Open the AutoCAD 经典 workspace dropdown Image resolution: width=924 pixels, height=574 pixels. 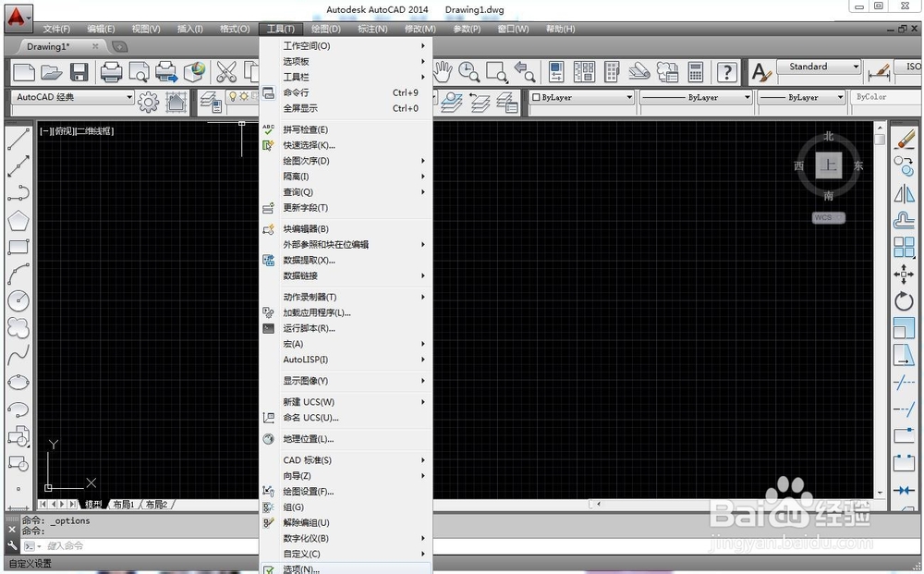pos(72,97)
